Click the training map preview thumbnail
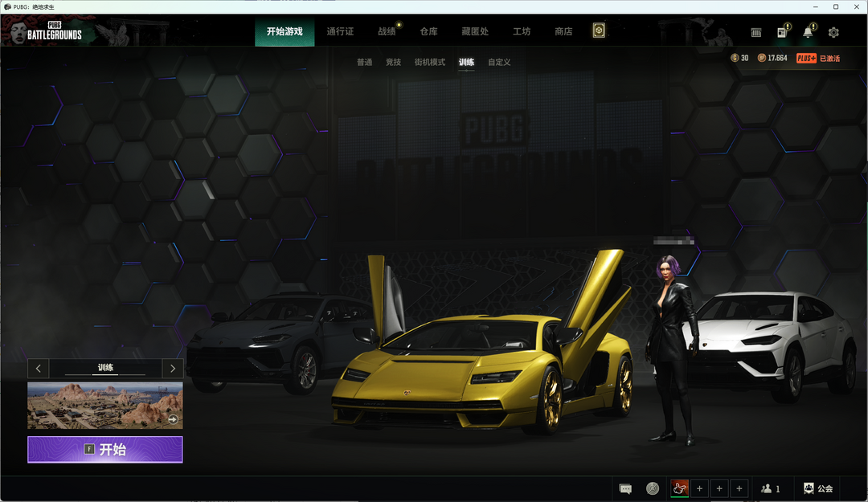 (x=104, y=406)
